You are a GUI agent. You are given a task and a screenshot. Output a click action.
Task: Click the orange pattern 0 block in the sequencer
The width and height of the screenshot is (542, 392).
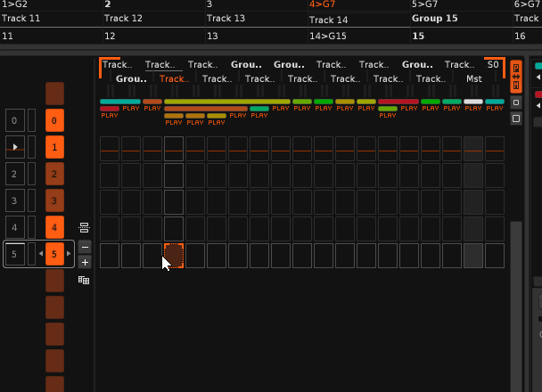tap(54, 120)
